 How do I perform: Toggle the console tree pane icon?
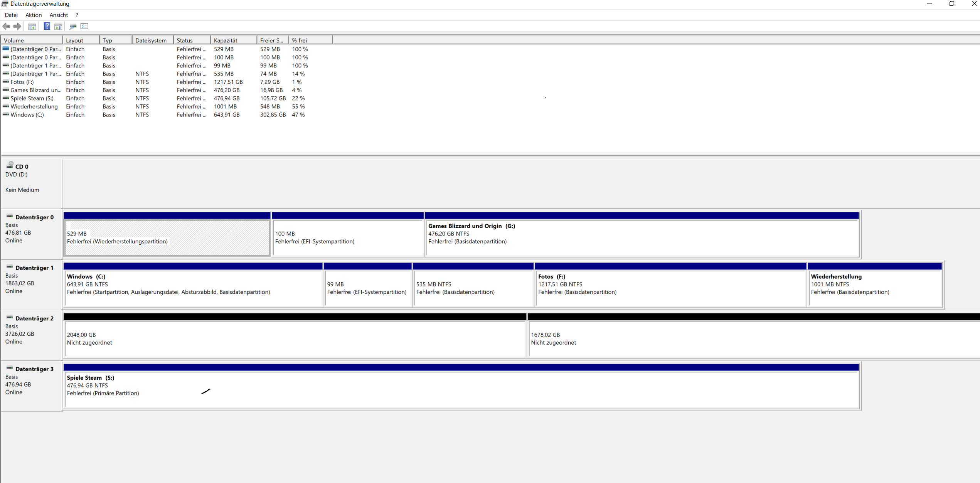coord(32,26)
